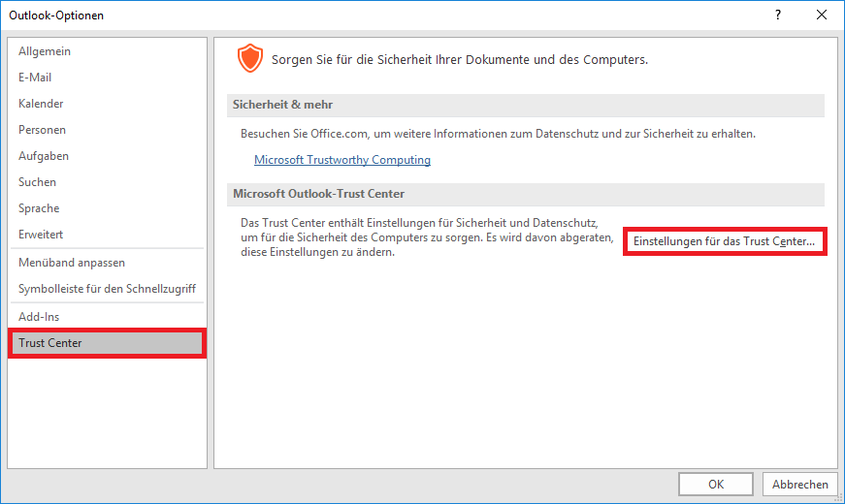
Task: Open the Add-Ins category
Action: [39, 317]
